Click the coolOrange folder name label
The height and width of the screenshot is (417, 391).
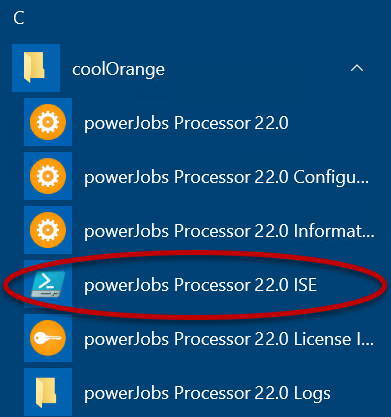click(x=118, y=70)
